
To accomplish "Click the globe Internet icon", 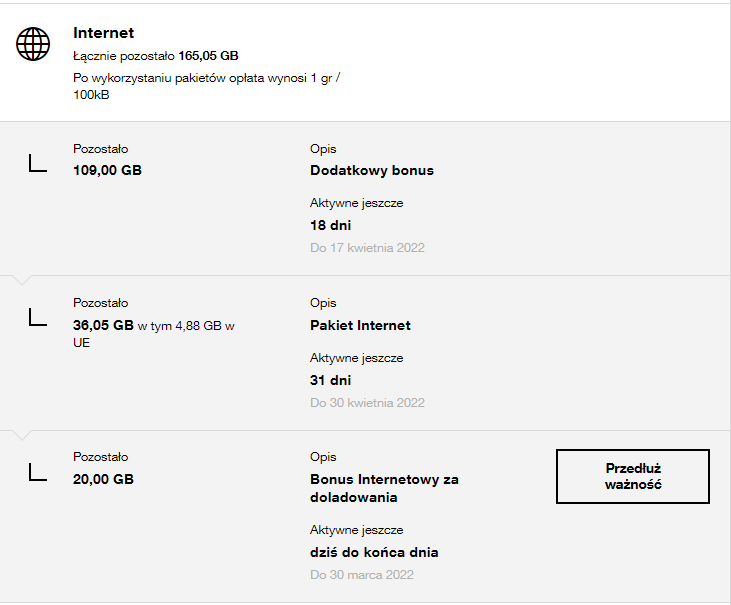I will [32, 43].
